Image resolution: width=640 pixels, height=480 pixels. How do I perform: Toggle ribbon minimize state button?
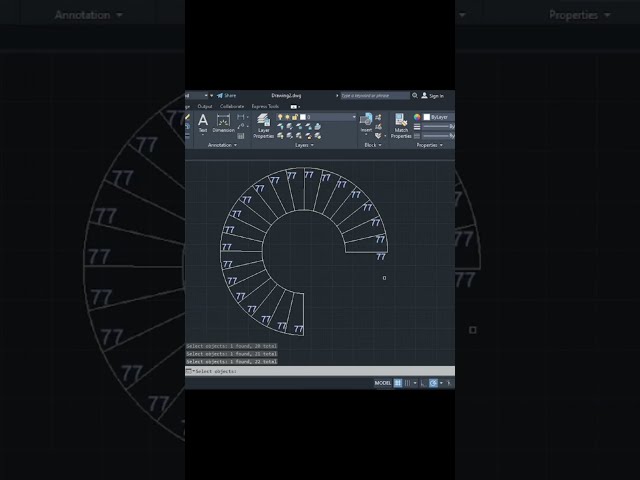point(293,107)
